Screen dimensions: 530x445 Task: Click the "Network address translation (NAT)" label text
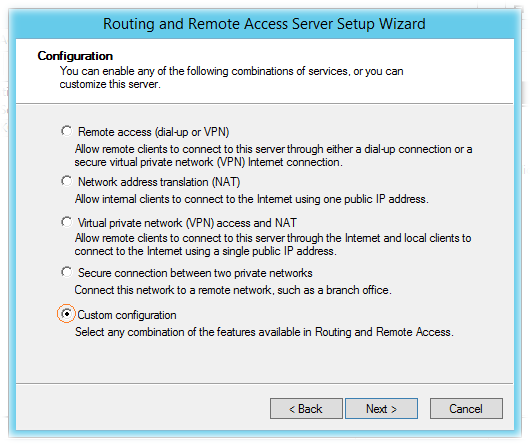point(159,182)
